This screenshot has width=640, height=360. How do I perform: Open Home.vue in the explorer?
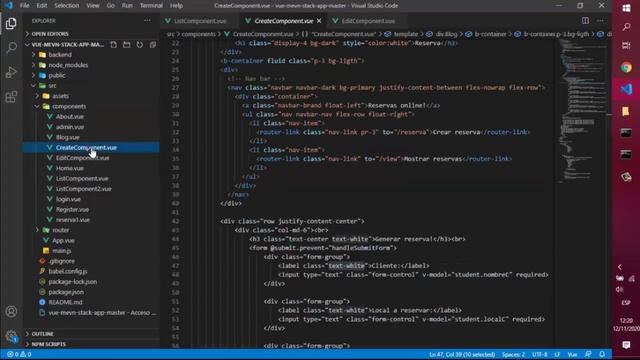(69, 168)
